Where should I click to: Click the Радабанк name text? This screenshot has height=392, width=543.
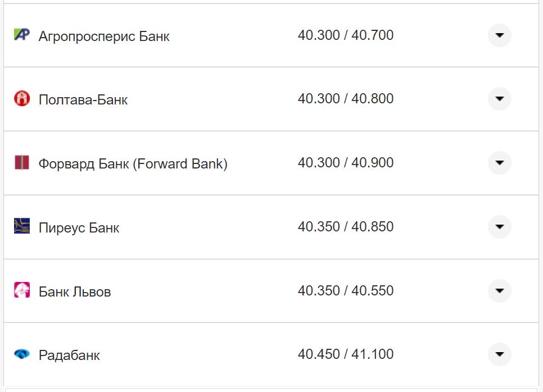69,355
